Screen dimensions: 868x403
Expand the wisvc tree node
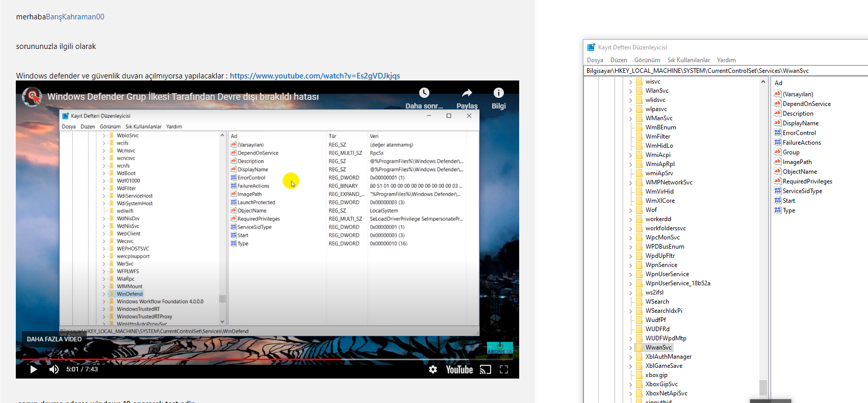[630, 82]
